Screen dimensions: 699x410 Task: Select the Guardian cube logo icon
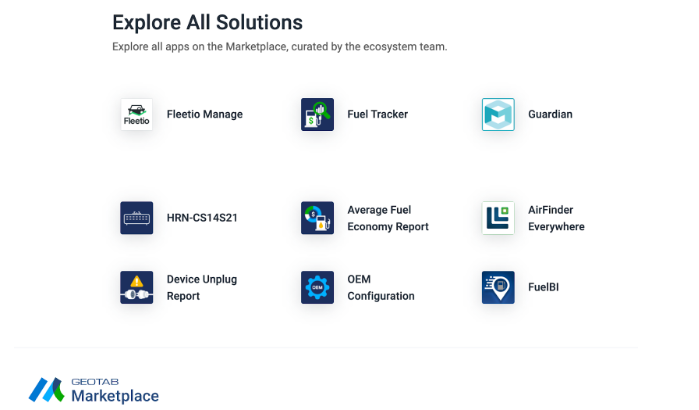(x=498, y=115)
